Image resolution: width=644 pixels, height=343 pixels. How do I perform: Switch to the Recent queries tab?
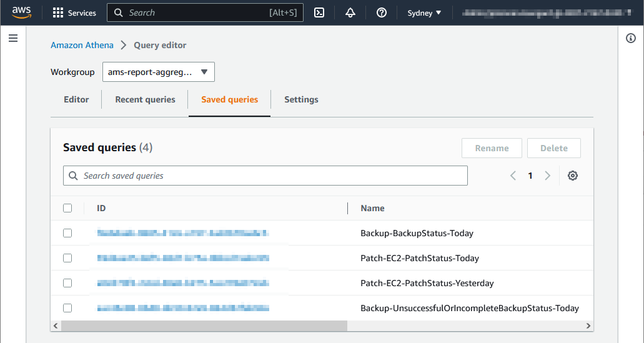click(145, 99)
